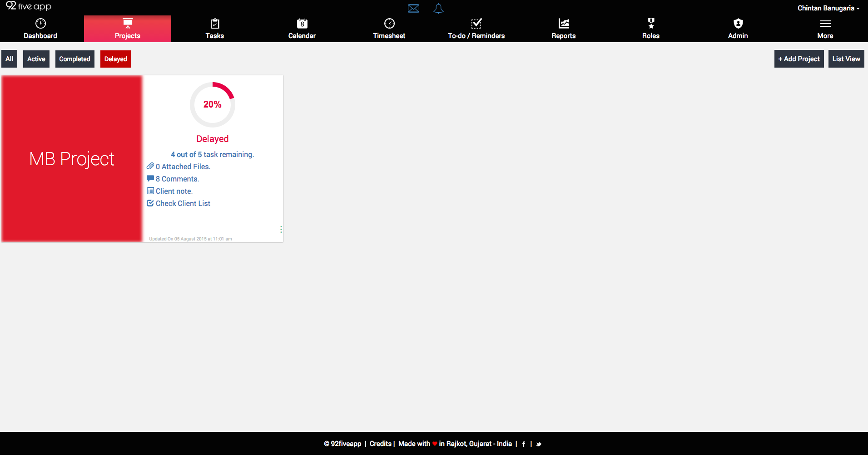
Task: Select the Projects menu label
Action: (128, 36)
